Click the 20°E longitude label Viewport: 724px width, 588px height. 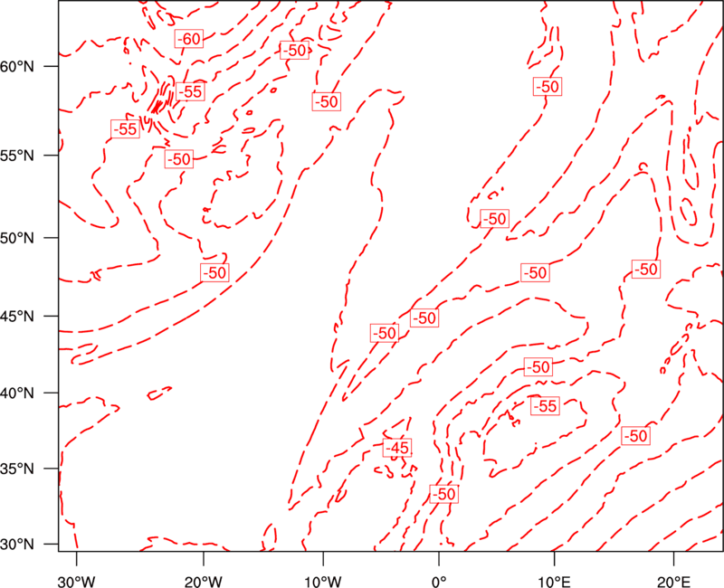tap(673, 582)
